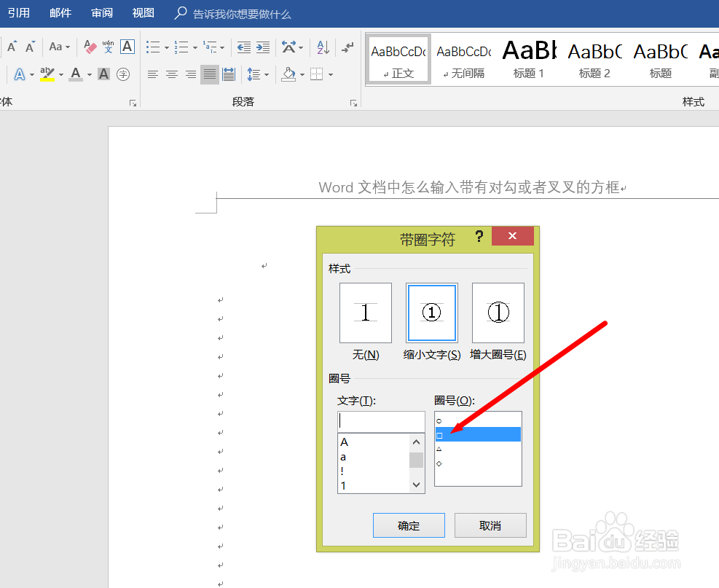Click the 取消 button in the dialog

pyautogui.click(x=490, y=525)
